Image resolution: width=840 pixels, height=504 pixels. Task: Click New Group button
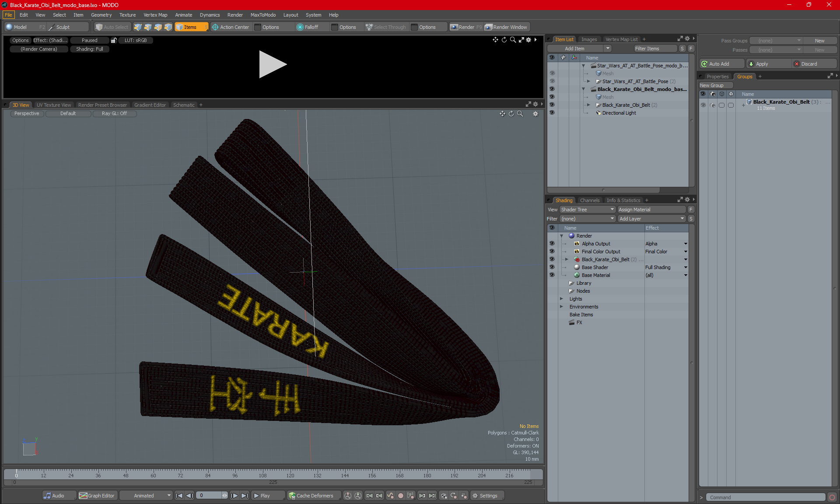click(x=716, y=85)
